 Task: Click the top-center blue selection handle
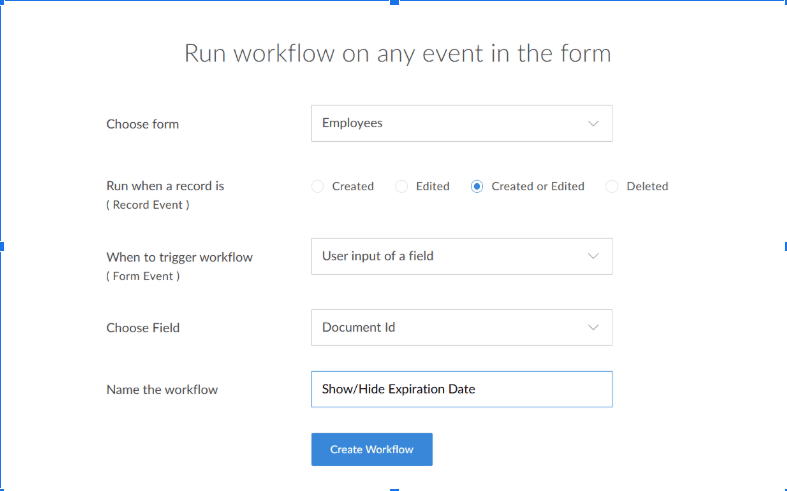394,2
